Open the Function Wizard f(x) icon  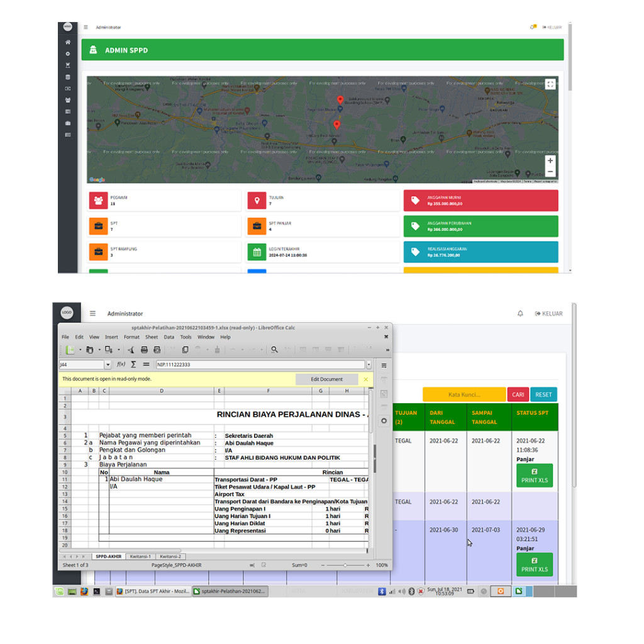[x=121, y=364]
